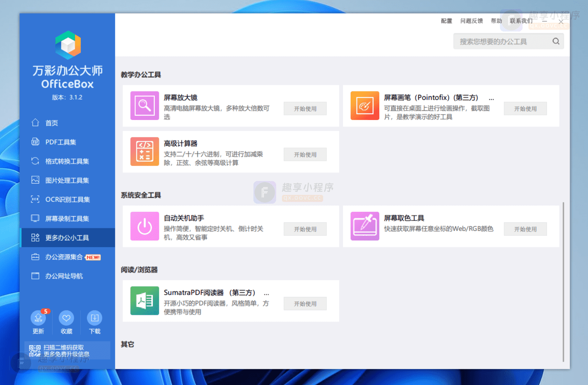Open the 联系我们 contact link
Viewport: 588px width, 385px height.
(521, 21)
